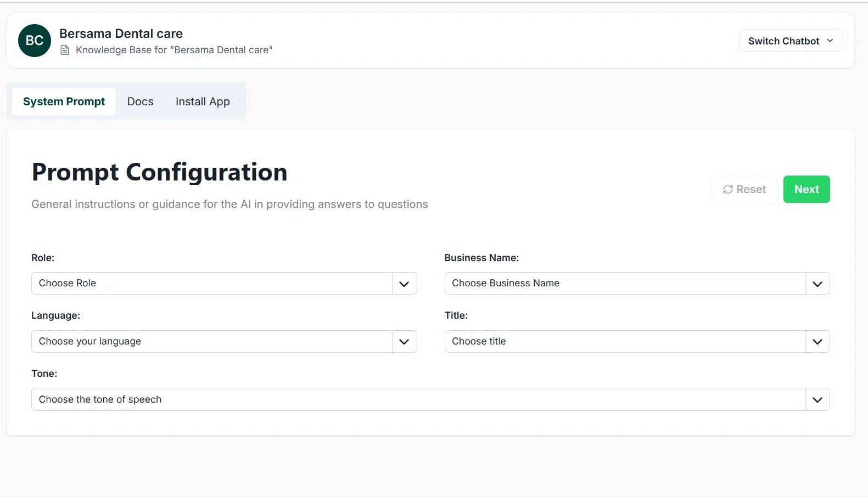Click the chevron arrow on Business Name field
This screenshot has width=868, height=497.
point(817,284)
